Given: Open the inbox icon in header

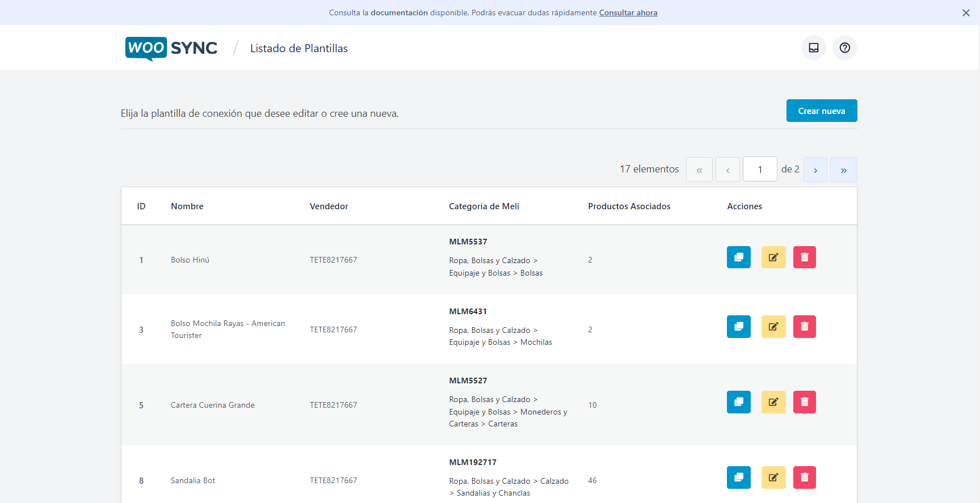Looking at the screenshot, I should tap(813, 48).
